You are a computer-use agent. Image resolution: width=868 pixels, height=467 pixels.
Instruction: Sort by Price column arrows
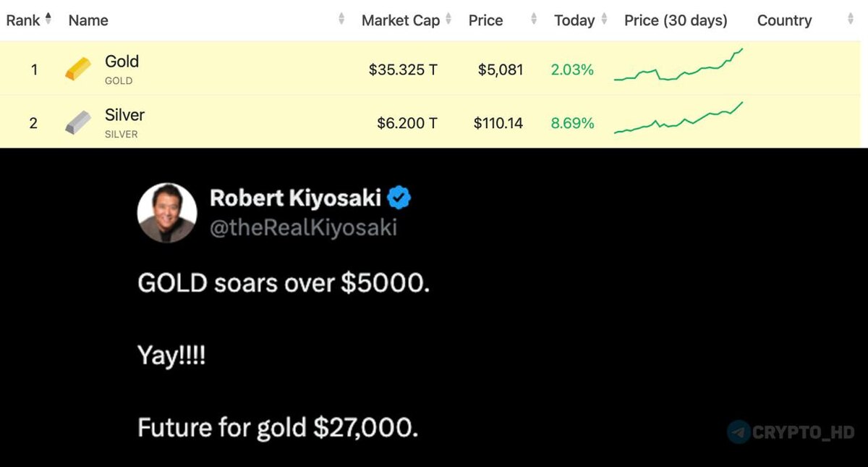point(534,20)
